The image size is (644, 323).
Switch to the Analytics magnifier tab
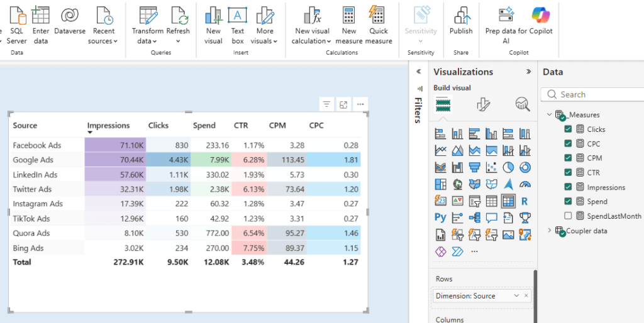[523, 104]
